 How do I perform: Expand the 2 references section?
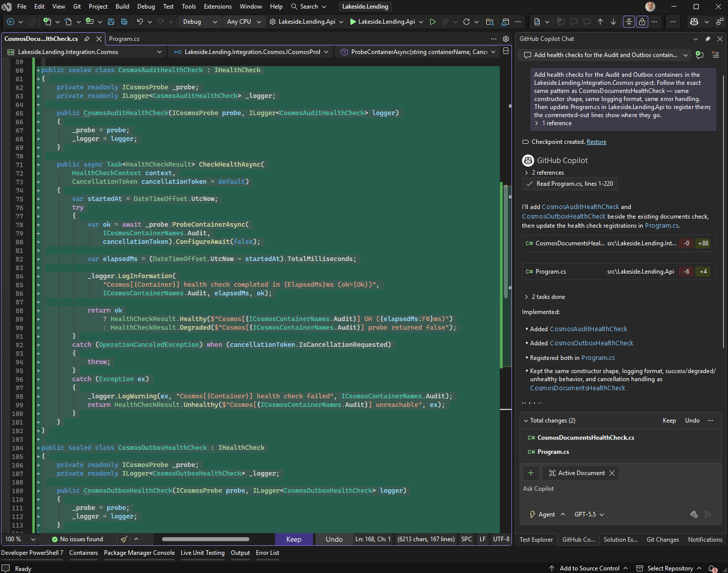click(543, 173)
